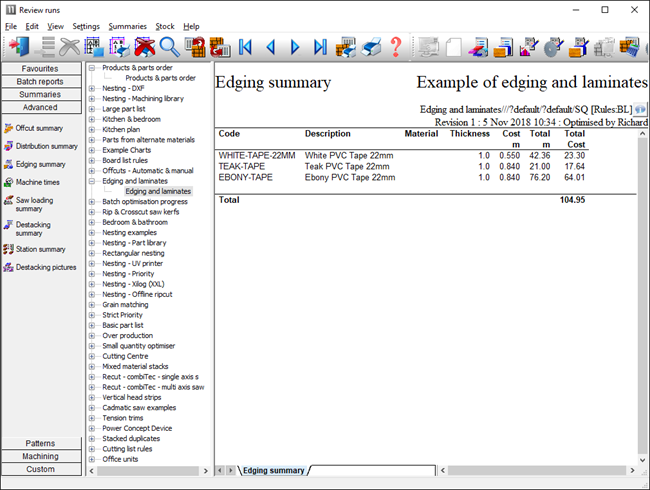Click the printer icon in toolbar
This screenshot has height=490, width=650.
pos(371,47)
